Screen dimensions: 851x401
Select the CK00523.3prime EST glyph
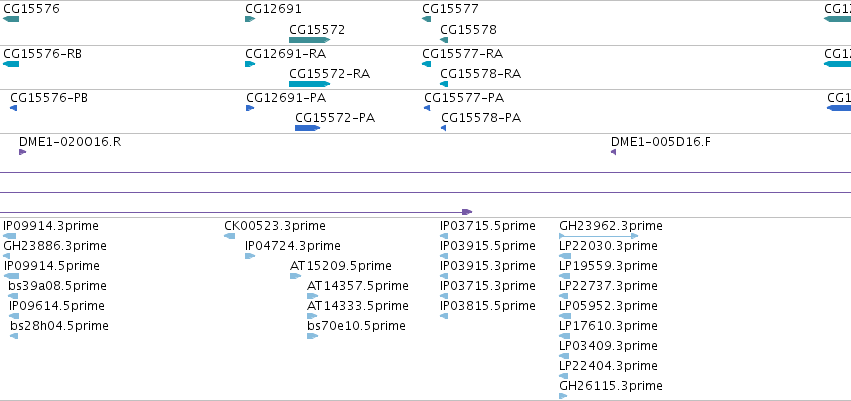(230, 236)
